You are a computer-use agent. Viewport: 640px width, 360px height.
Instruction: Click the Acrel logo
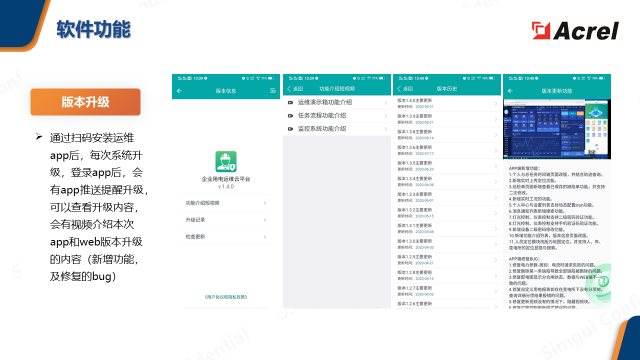pos(575,31)
